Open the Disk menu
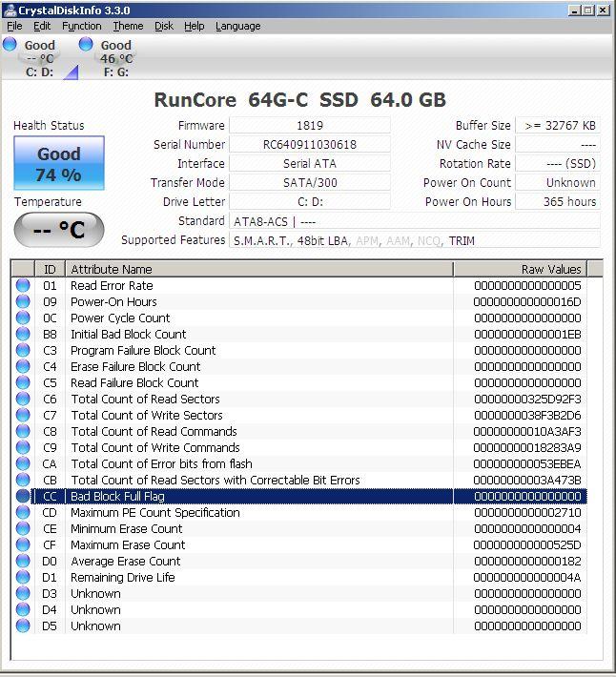Viewport: 616px width, 677px height. point(164,26)
